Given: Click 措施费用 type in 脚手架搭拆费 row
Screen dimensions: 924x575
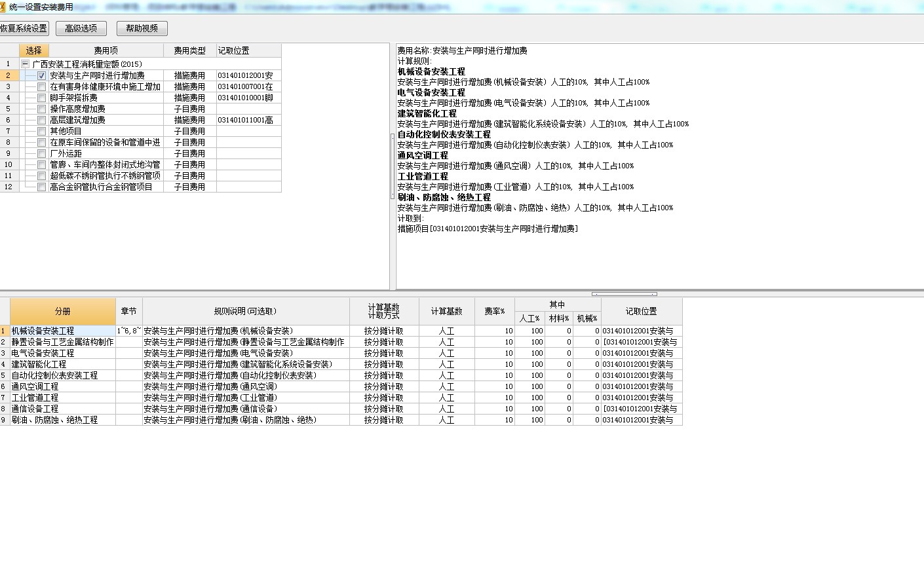Looking at the screenshot, I should (190, 98).
